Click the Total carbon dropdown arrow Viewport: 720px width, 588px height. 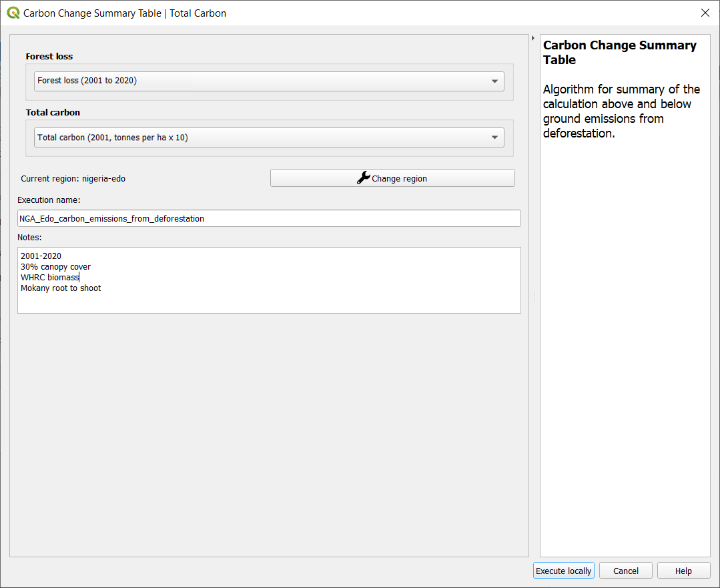point(496,137)
